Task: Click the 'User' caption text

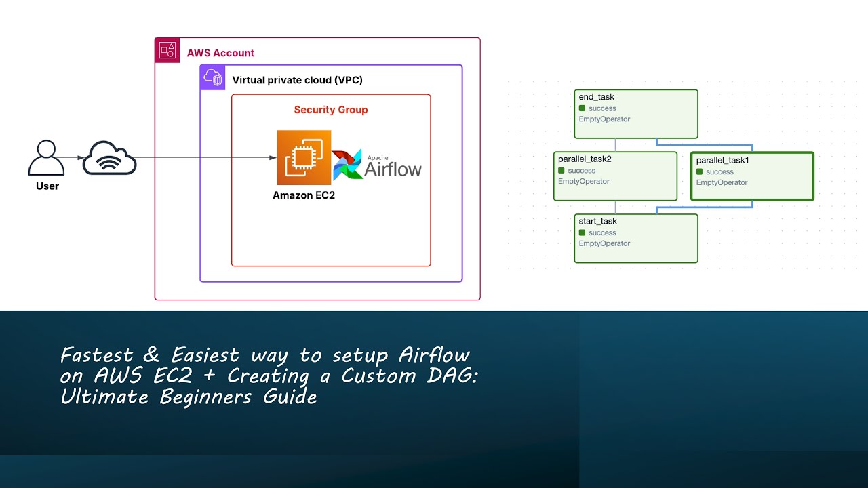Action: 47,186
